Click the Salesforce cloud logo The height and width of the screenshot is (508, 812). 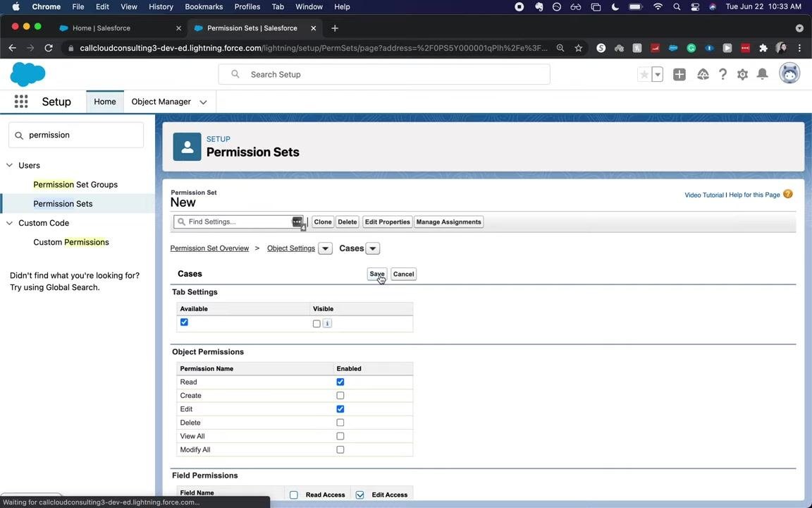pyautogui.click(x=27, y=75)
